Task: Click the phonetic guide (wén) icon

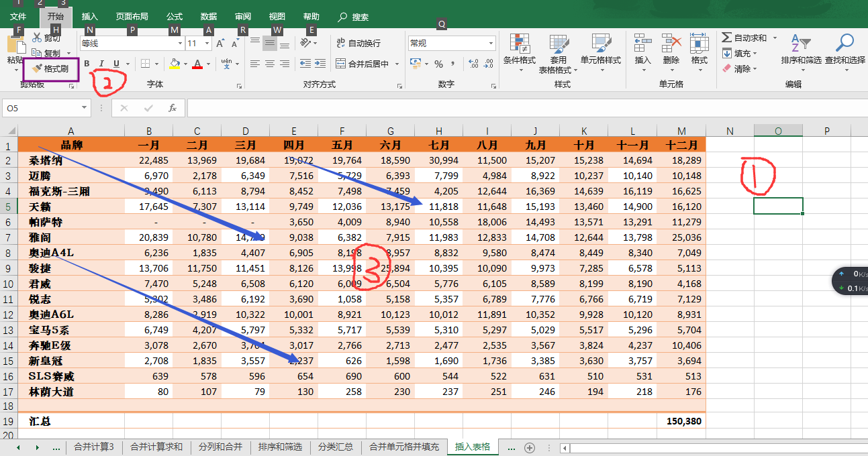Action: point(227,64)
